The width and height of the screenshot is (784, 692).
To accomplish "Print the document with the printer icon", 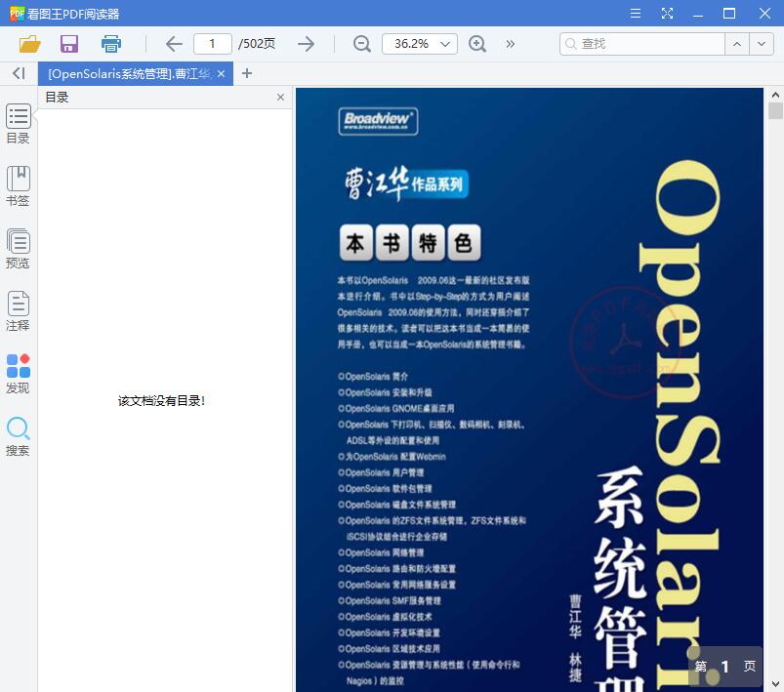I will click(x=110, y=44).
